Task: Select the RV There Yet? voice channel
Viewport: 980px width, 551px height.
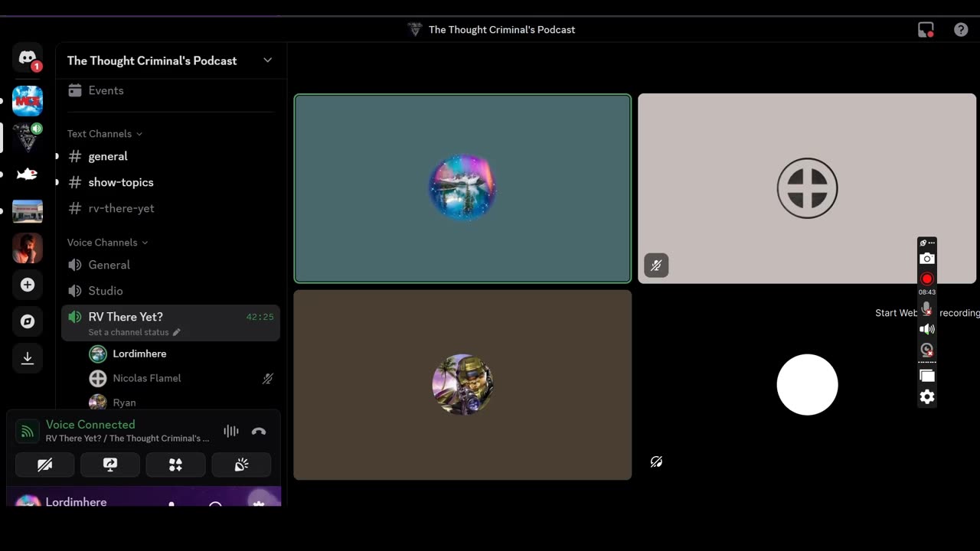Action: pos(171,322)
